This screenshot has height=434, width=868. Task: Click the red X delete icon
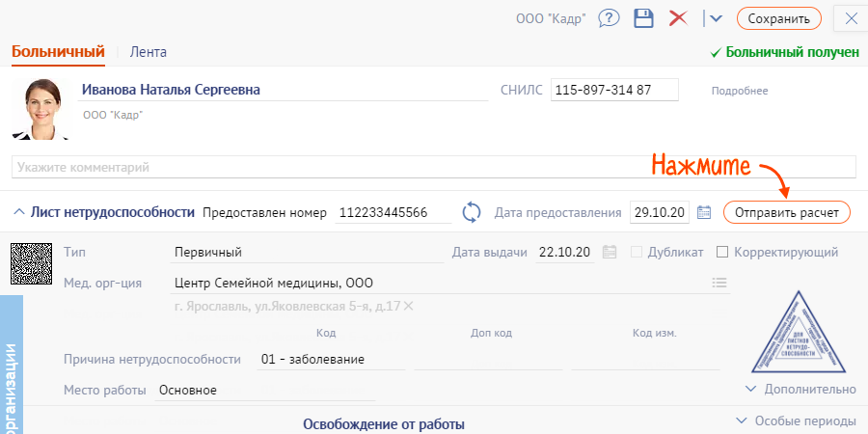tap(678, 18)
